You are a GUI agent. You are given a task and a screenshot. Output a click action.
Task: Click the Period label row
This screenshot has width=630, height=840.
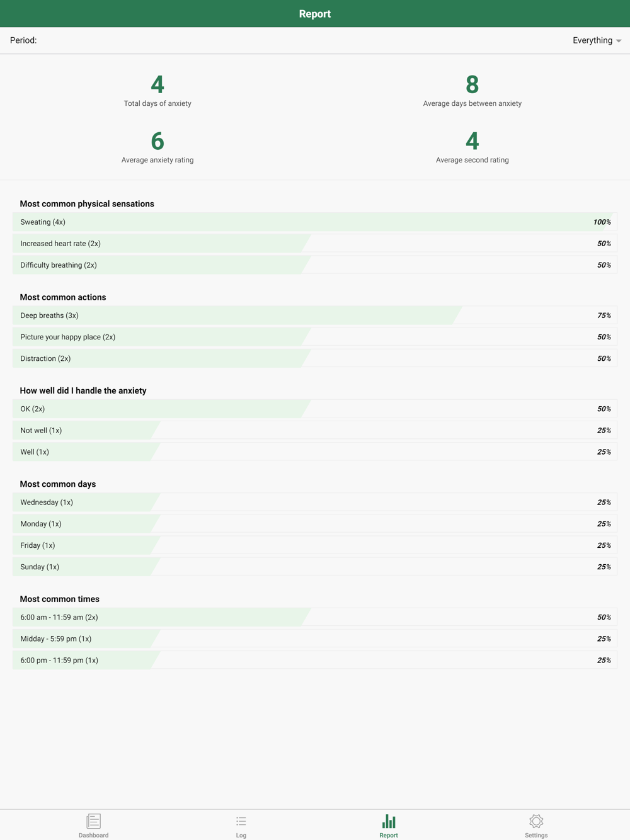click(x=315, y=40)
